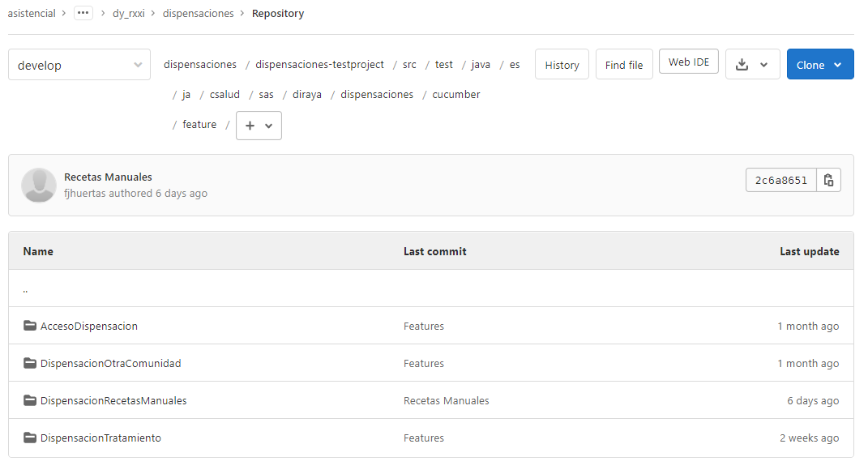Click the plus add-to-tree icon

pos(250,126)
